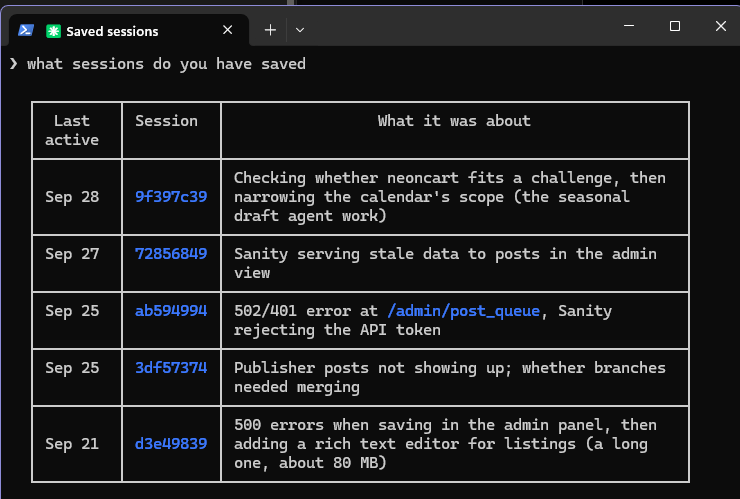Click the green asterisk icon in Saved sessions tab
The width and height of the screenshot is (740, 499).
pyautogui.click(x=53, y=31)
